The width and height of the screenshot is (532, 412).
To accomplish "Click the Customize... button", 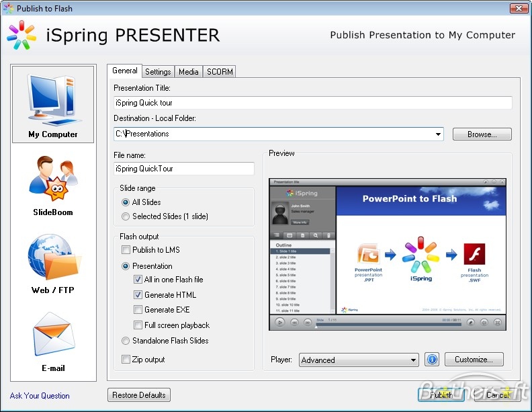I will (x=474, y=360).
